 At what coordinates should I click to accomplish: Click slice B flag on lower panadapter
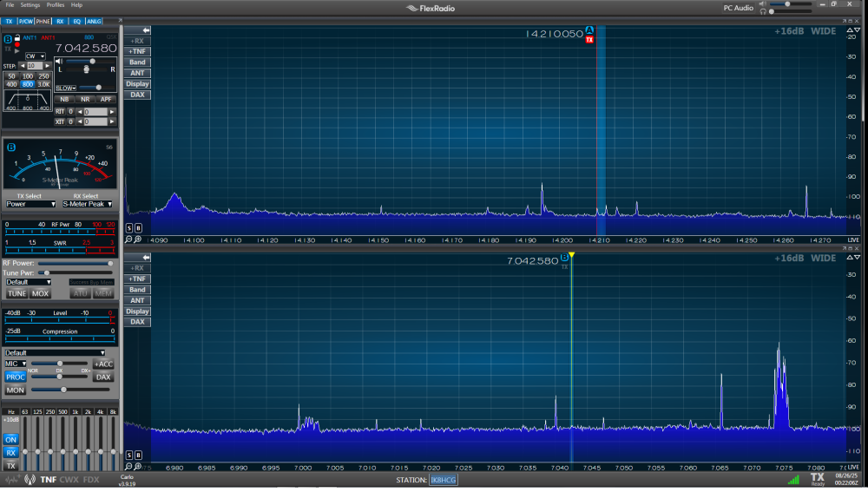(x=564, y=258)
